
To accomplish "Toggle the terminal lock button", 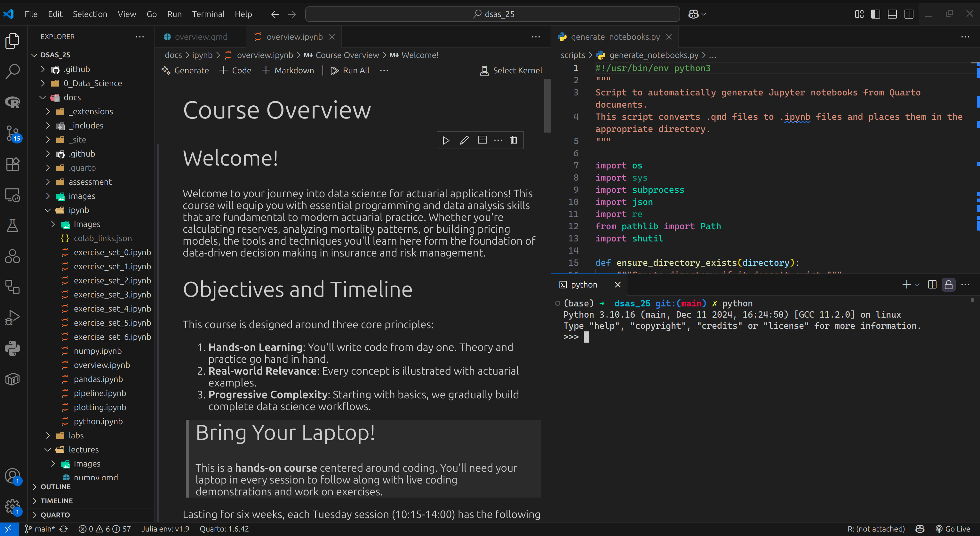I will 948,285.
